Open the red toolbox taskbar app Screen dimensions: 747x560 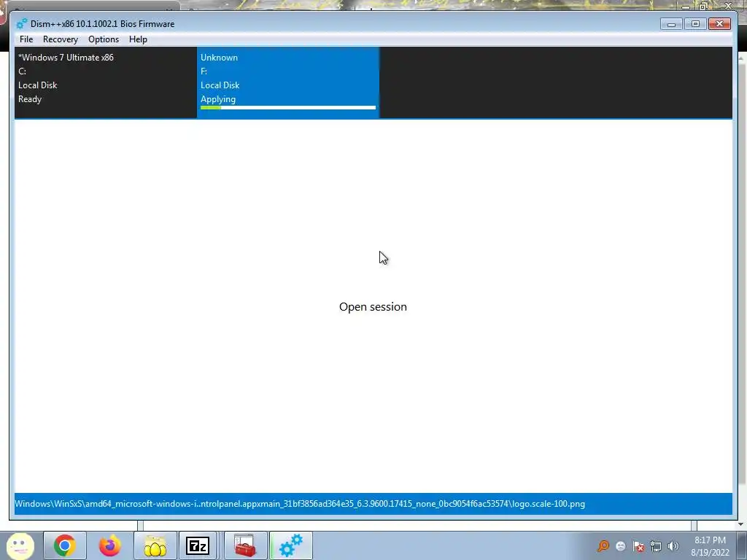click(245, 545)
